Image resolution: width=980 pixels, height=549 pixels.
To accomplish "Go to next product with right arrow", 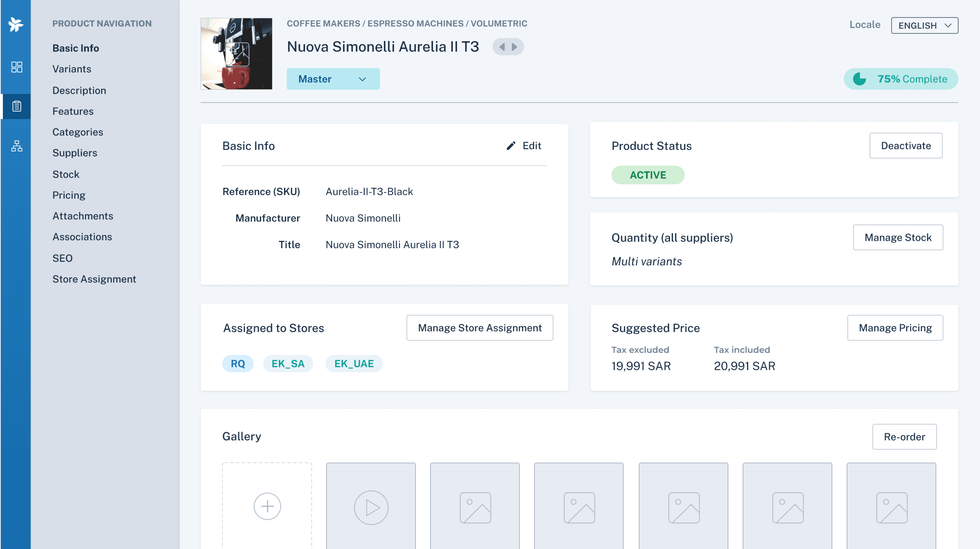I will click(514, 47).
